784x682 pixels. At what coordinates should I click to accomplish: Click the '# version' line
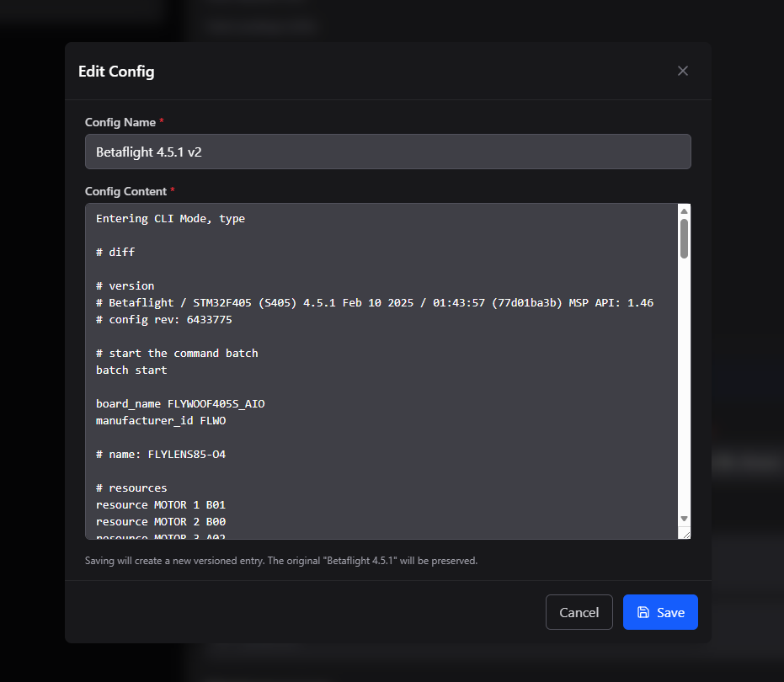pos(125,285)
